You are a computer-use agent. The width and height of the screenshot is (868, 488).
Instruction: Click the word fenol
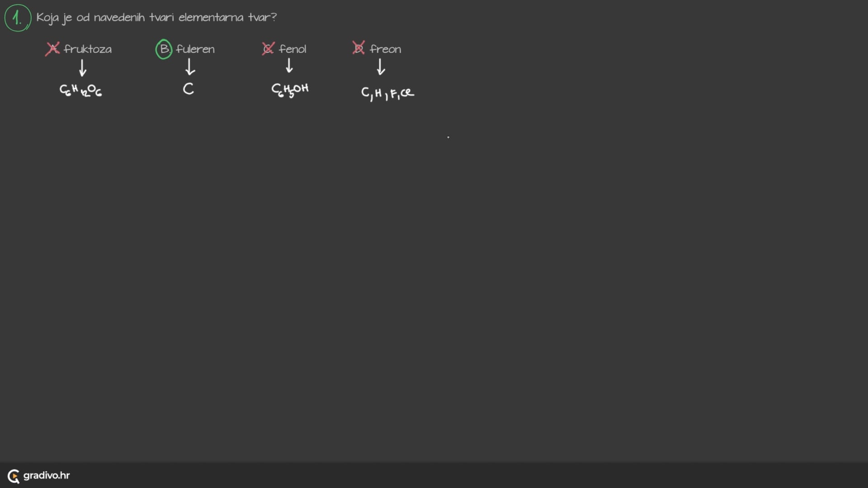point(292,49)
